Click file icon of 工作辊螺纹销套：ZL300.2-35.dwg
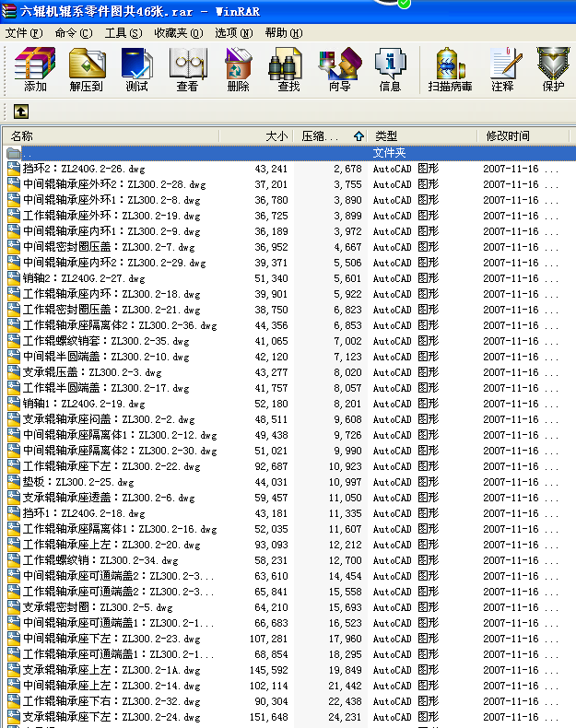 14,341
